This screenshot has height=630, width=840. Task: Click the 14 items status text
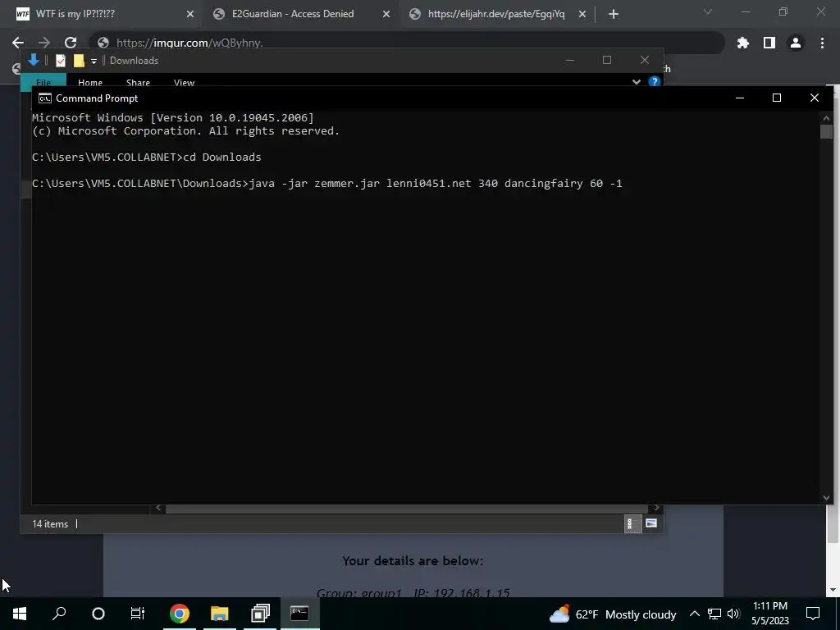(50, 524)
